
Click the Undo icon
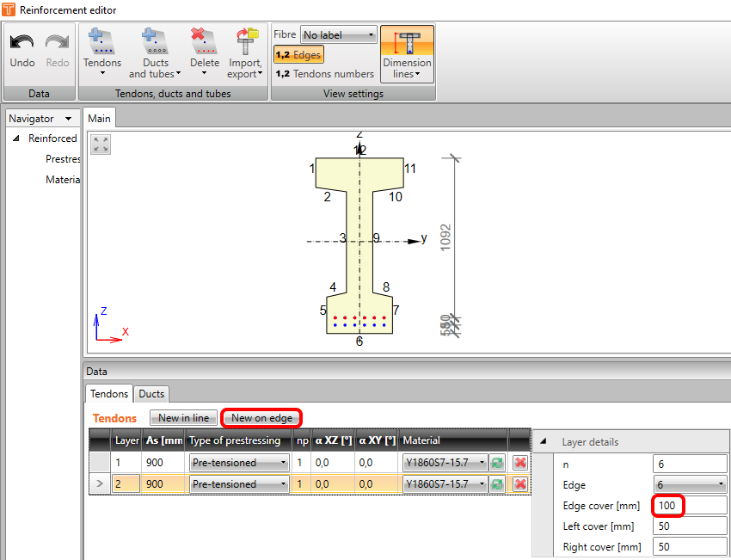[22, 43]
